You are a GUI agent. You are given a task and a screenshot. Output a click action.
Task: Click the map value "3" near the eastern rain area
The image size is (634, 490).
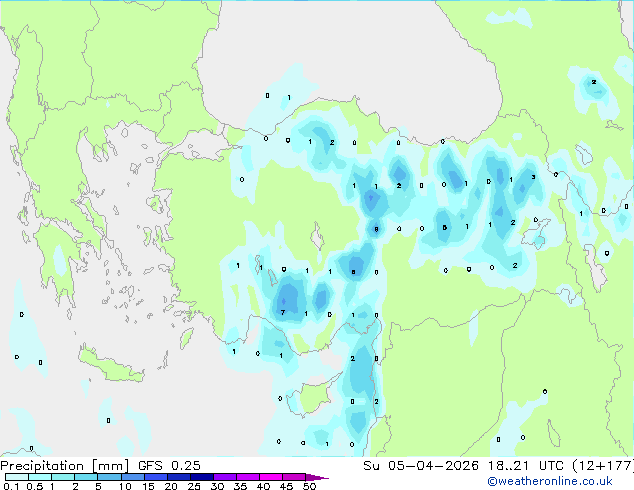tap(533, 177)
